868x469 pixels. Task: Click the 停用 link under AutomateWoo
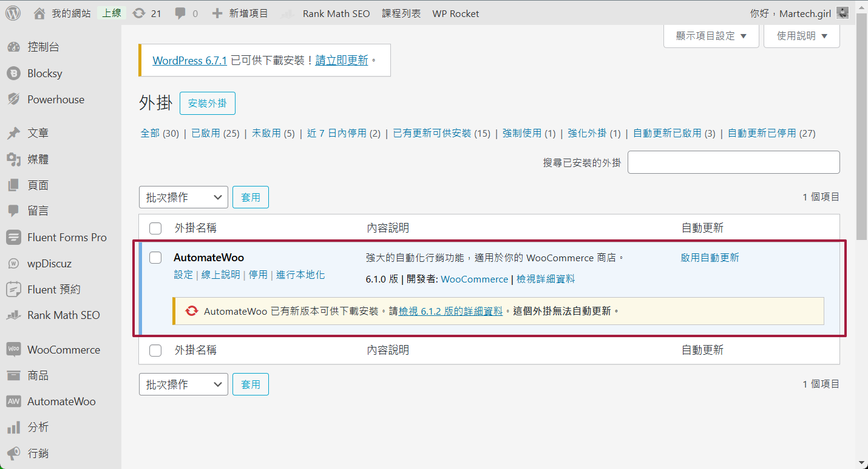pos(258,275)
